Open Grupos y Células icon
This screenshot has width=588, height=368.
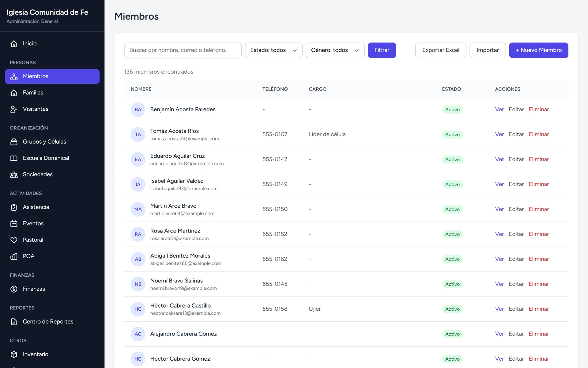pyautogui.click(x=14, y=142)
